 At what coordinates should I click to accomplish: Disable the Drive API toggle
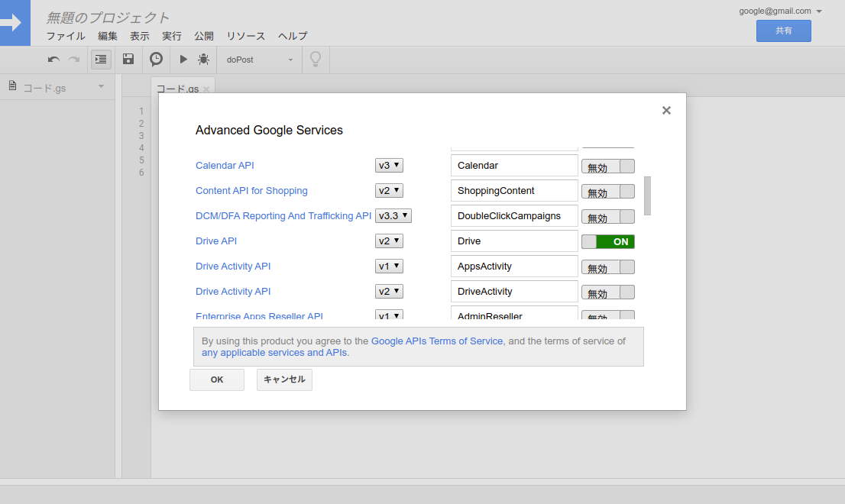pyautogui.click(x=607, y=241)
